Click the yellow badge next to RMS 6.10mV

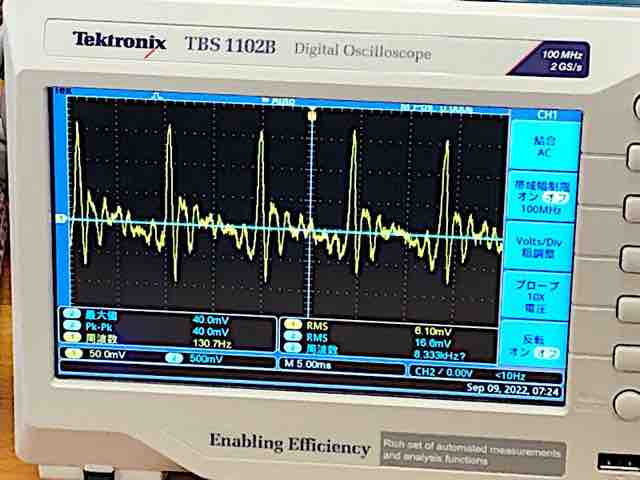coord(293,325)
